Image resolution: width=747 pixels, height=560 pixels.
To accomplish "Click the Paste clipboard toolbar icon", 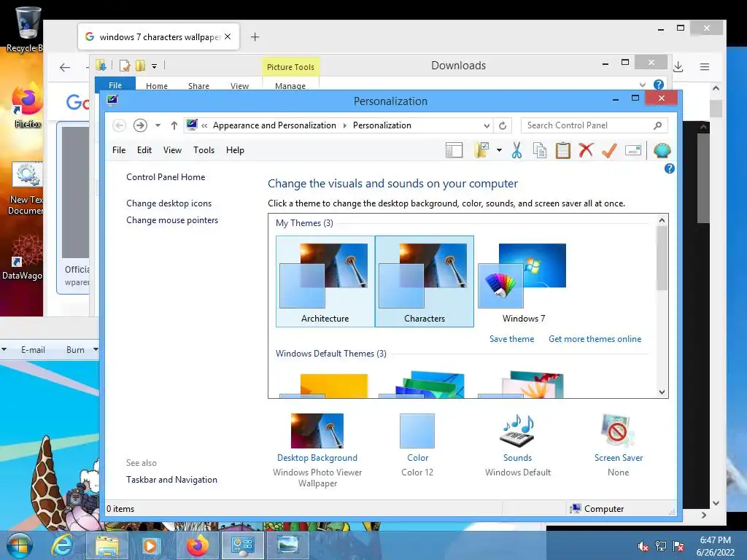I will [562, 150].
